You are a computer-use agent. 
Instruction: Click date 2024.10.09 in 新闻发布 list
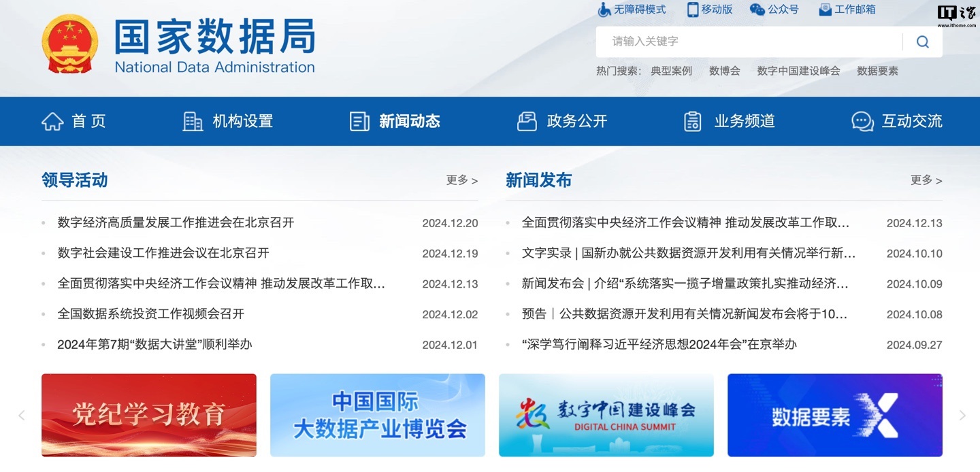914,284
